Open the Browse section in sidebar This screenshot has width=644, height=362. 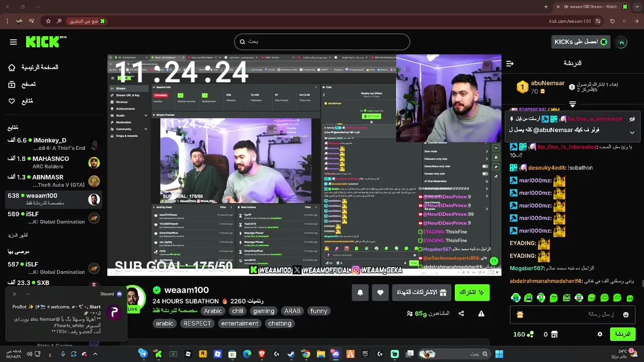click(12, 84)
